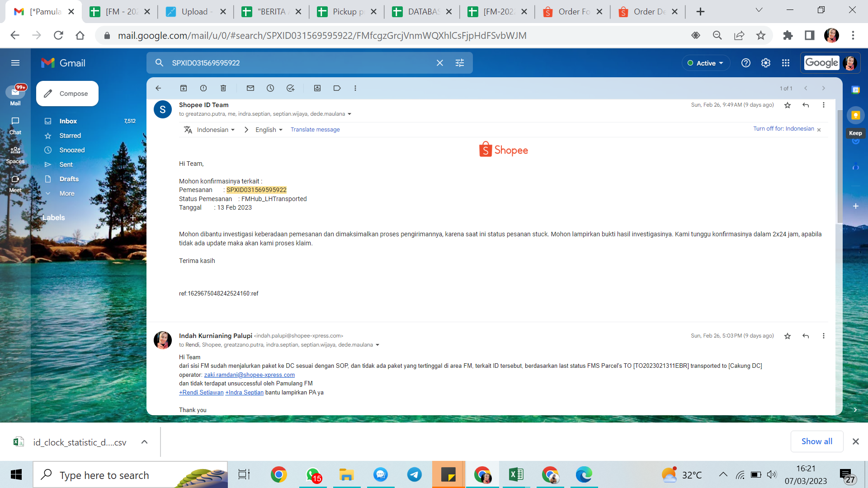The width and height of the screenshot is (868, 488).
Task: Report this email as spam
Action: [203, 88]
